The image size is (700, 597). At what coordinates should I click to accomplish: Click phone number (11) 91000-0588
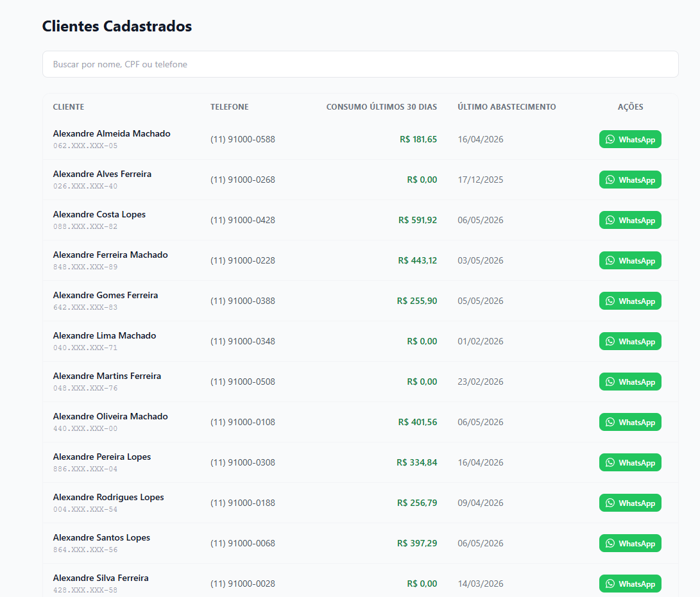click(243, 139)
